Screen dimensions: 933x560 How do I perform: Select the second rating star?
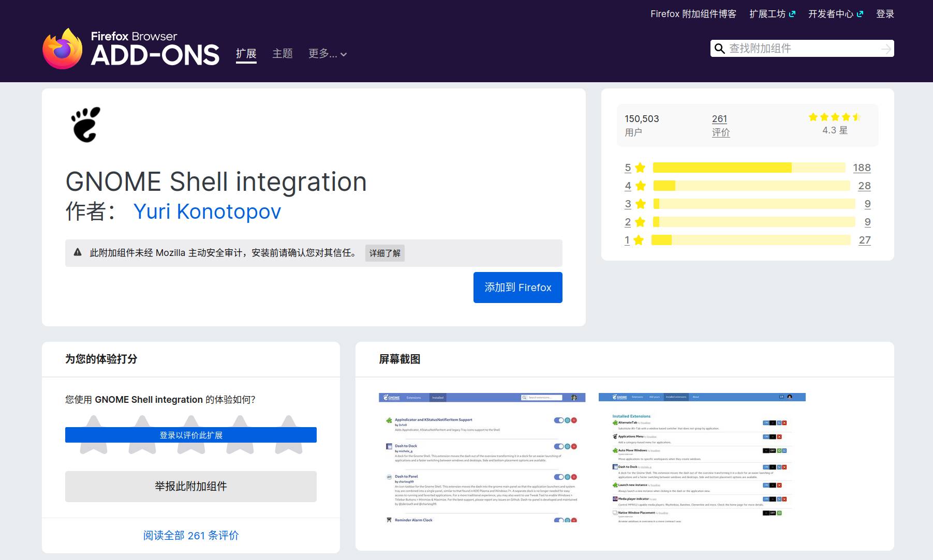(x=142, y=434)
